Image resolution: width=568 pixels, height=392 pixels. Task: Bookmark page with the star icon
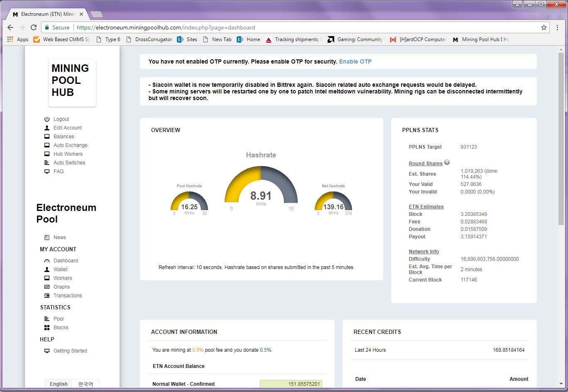[544, 27]
